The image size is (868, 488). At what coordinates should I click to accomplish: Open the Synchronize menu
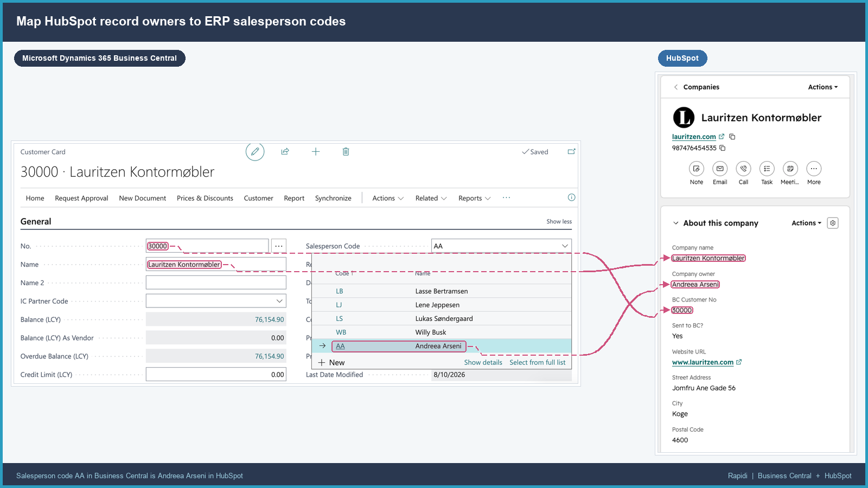pyautogui.click(x=333, y=198)
